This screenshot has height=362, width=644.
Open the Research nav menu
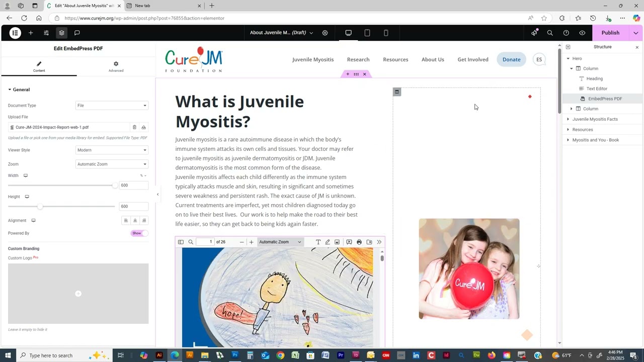(x=358, y=59)
